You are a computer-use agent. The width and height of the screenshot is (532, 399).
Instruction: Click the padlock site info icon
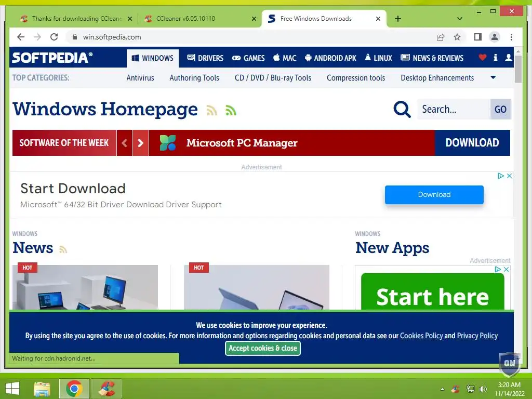click(x=75, y=37)
